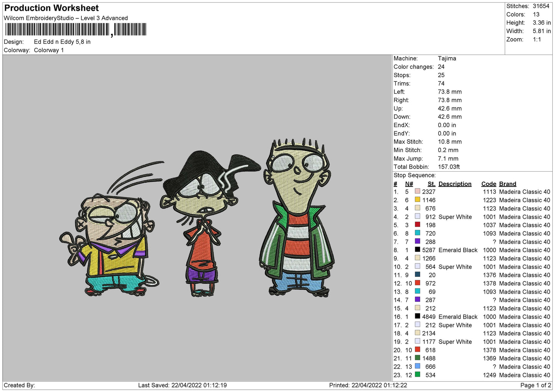555x392 pixels.
Task: Click the St. stitch count column header
Action: [x=431, y=184]
